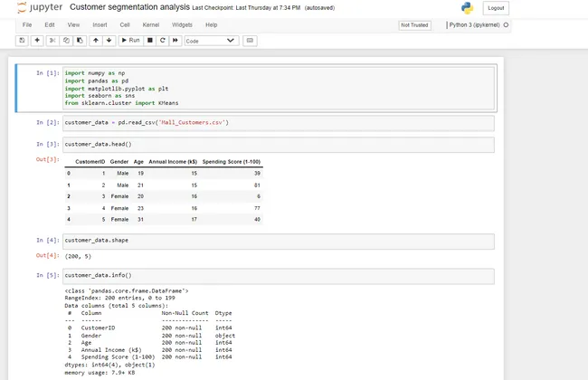This screenshot has width=588, height=380.
Task: Move selected cell up arrow
Action: click(x=96, y=41)
